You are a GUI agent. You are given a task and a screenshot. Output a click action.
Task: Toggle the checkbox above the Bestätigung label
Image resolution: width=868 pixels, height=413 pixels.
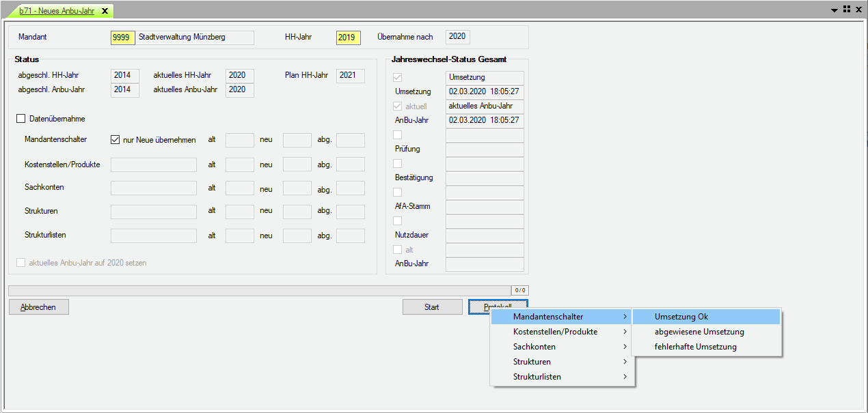pyautogui.click(x=398, y=164)
